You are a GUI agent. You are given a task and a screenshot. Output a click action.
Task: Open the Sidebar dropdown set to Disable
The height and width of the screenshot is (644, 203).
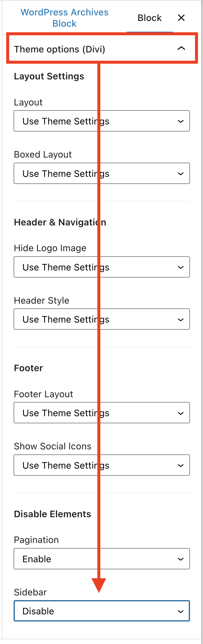click(101, 611)
